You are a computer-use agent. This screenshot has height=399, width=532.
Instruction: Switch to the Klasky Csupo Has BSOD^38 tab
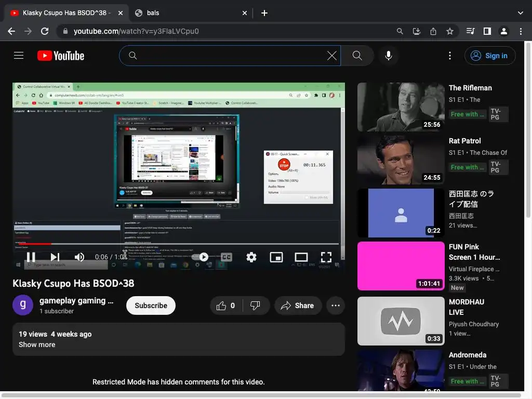coord(66,13)
